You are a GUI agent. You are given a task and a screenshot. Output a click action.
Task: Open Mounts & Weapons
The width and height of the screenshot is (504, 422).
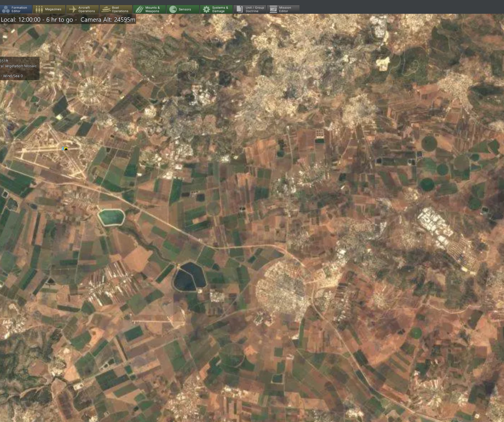tap(149, 9)
